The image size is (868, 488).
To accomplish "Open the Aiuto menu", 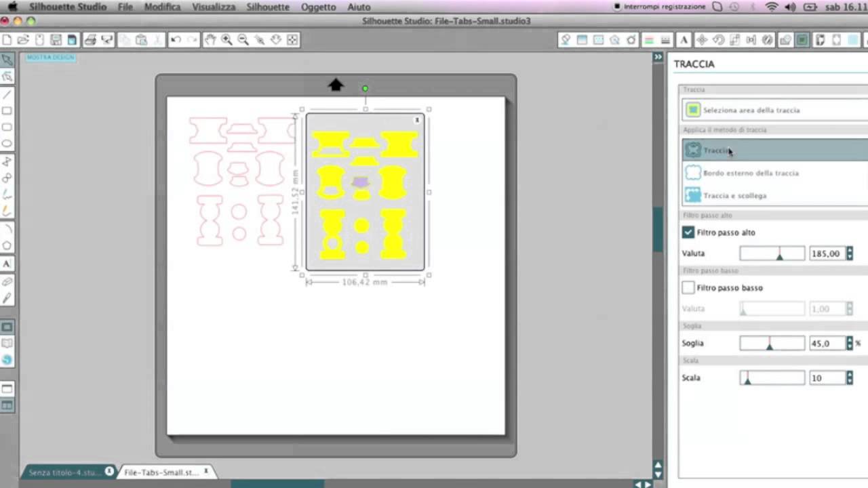I will (x=359, y=7).
